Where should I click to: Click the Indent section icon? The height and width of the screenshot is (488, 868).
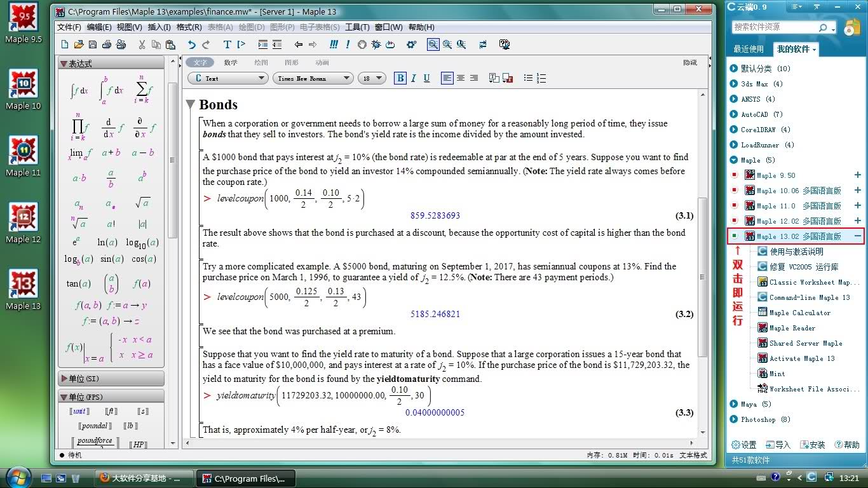pyautogui.click(x=263, y=44)
